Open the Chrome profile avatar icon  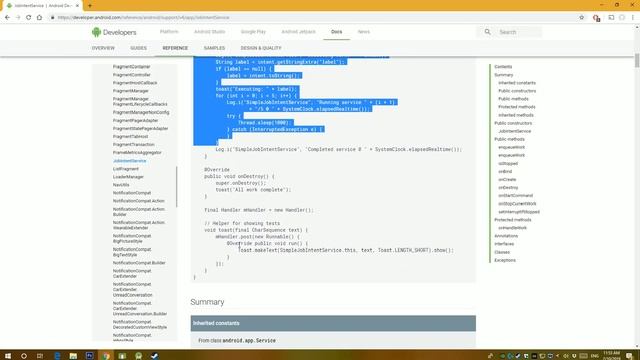coord(622,18)
